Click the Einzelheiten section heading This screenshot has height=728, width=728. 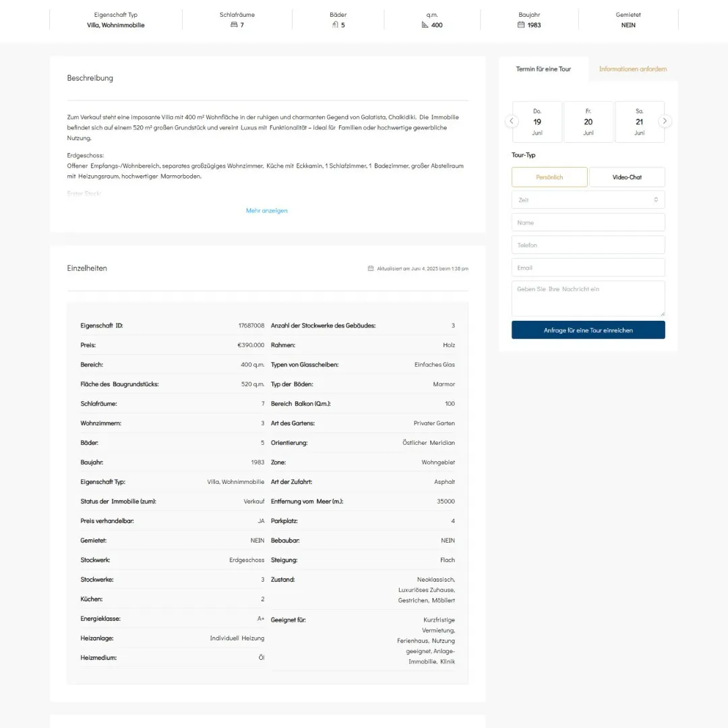coord(87,268)
